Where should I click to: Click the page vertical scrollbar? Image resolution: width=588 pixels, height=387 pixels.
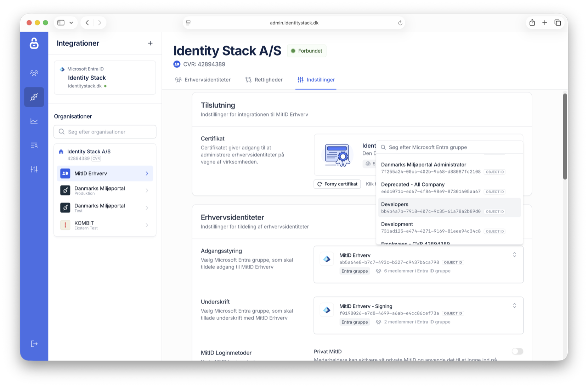click(x=565, y=136)
